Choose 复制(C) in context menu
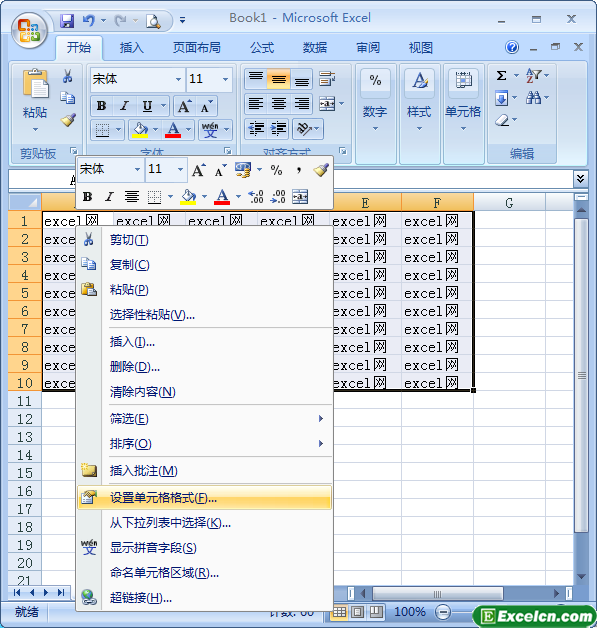 click(x=205, y=265)
